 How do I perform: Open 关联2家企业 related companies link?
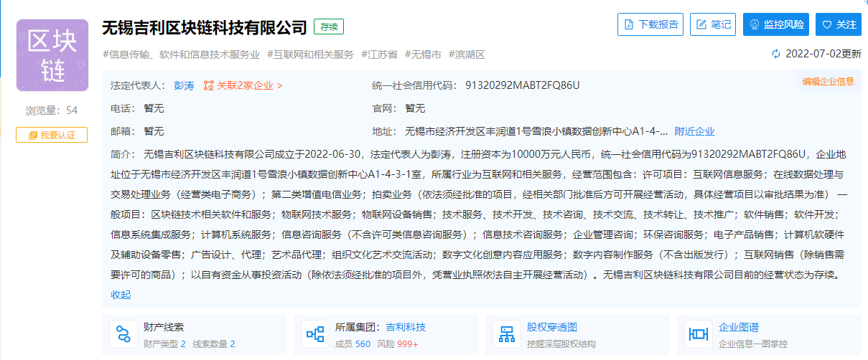[x=250, y=85]
